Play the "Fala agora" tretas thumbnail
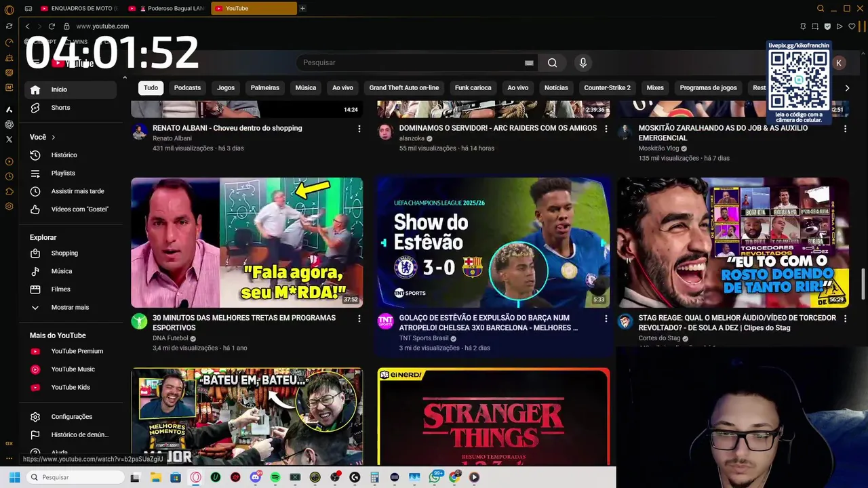 [247, 243]
